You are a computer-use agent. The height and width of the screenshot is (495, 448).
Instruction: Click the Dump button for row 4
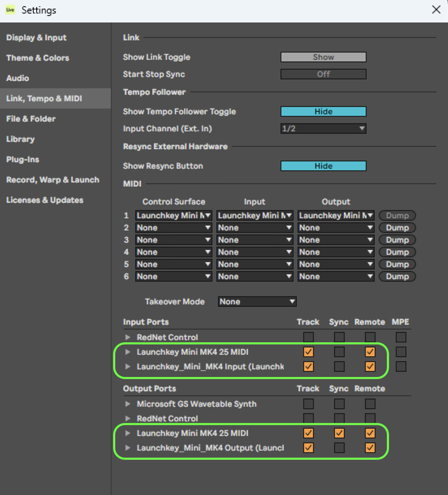397,252
